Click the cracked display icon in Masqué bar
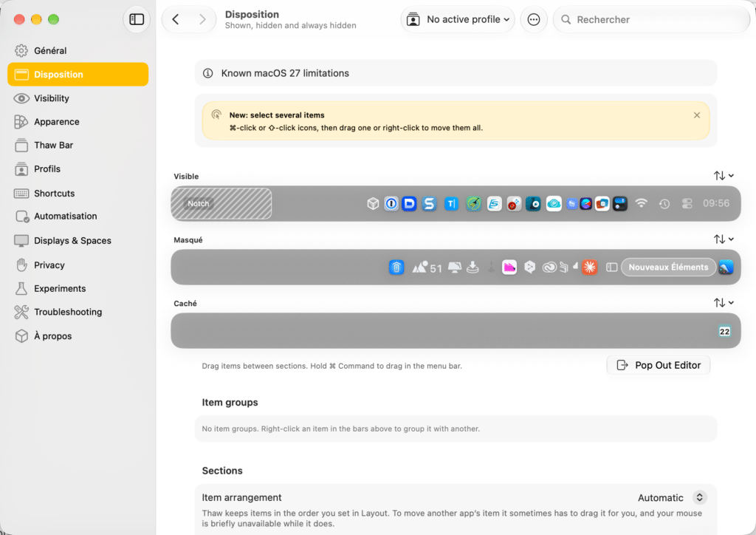 coord(455,267)
